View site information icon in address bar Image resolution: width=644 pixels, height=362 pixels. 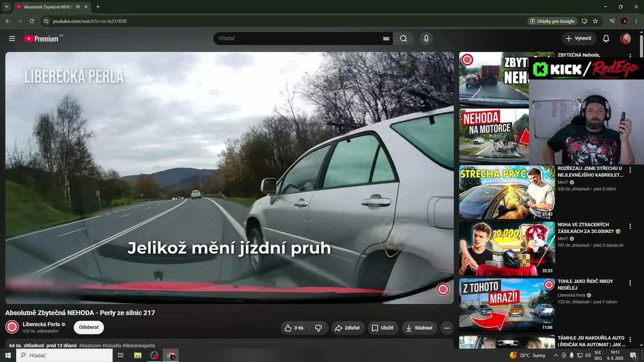[x=46, y=21]
